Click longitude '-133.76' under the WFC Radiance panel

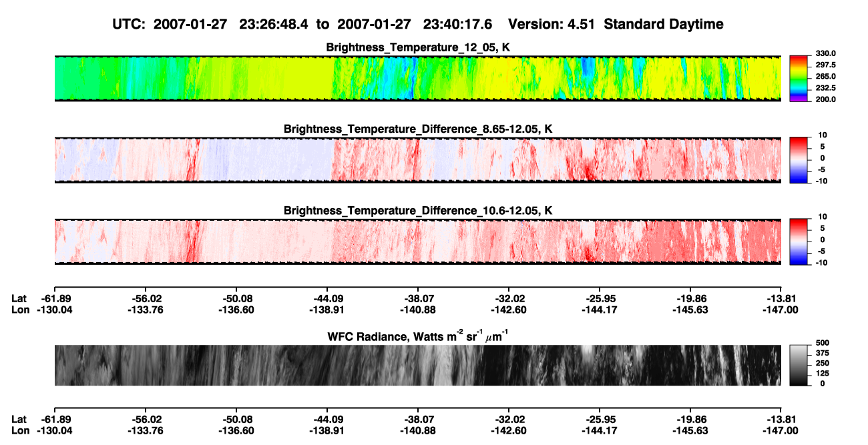click(145, 431)
